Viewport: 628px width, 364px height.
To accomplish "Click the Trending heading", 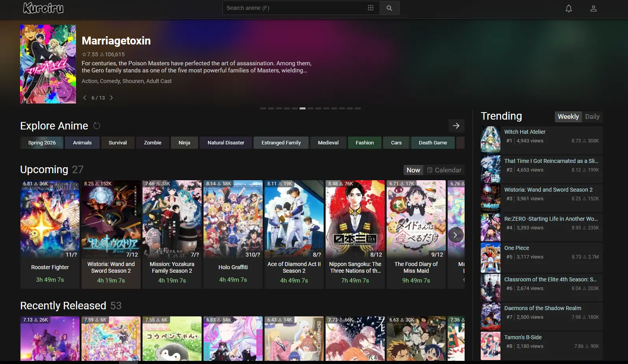I will click(501, 116).
